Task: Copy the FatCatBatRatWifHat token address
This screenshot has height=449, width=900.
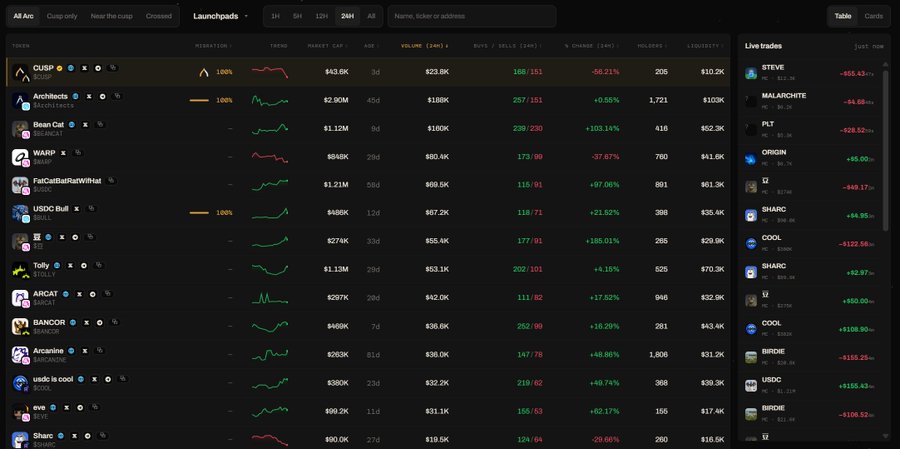Action: coord(111,181)
